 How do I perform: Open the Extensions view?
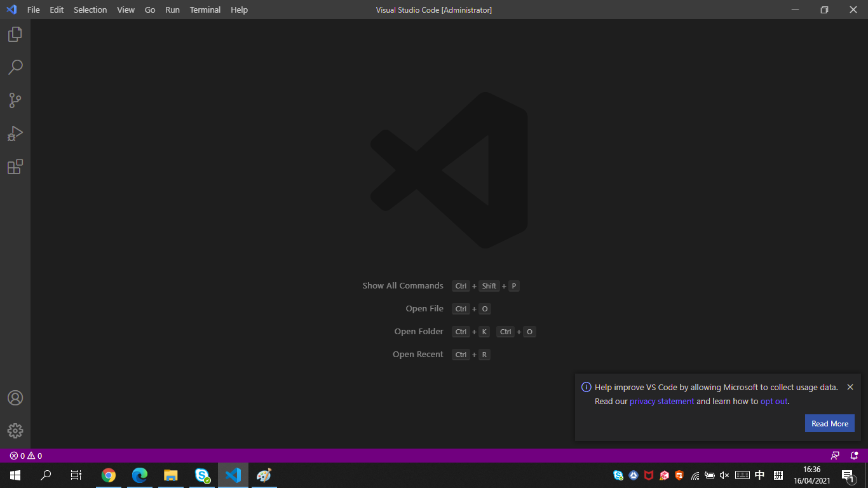pyautogui.click(x=15, y=166)
